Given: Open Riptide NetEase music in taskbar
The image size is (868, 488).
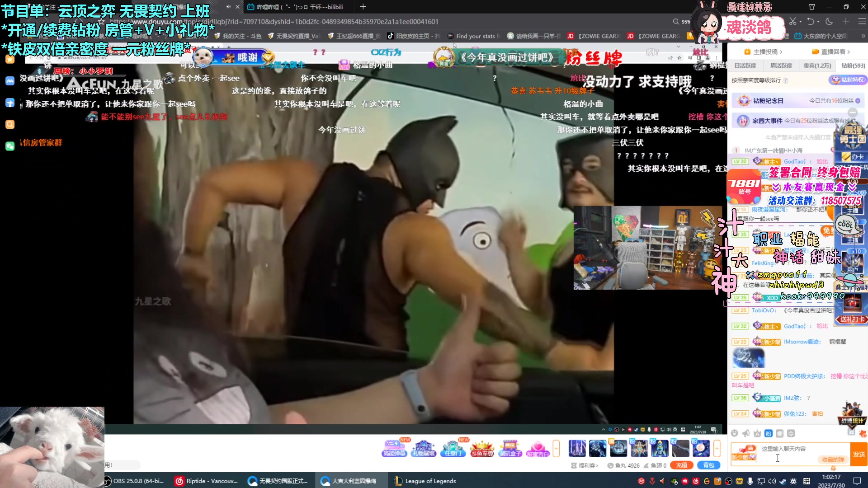Looking at the screenshot, I should 207,481.
